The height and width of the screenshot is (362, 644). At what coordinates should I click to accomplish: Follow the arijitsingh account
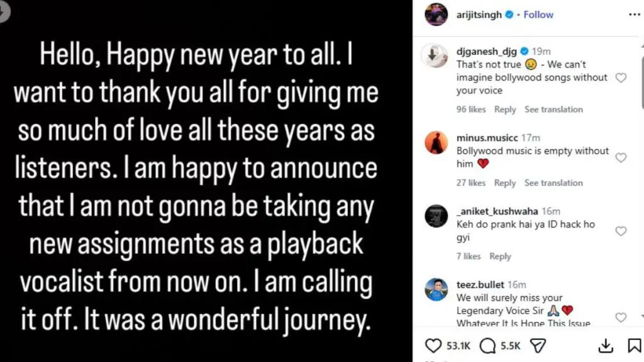(x=538, y=14)
